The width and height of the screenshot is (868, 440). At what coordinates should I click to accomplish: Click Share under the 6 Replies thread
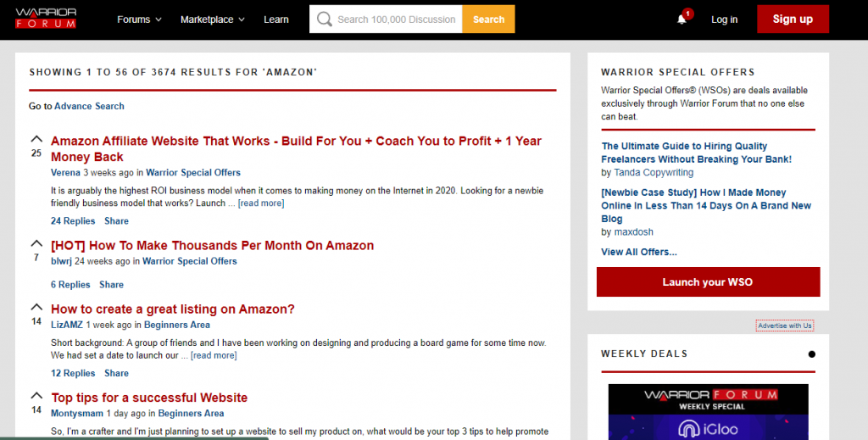111,285
